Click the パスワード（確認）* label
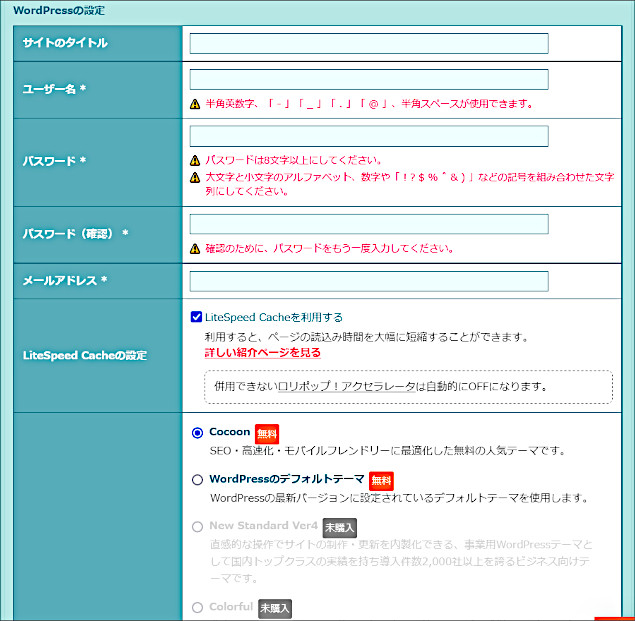 (x=75, y=233)
